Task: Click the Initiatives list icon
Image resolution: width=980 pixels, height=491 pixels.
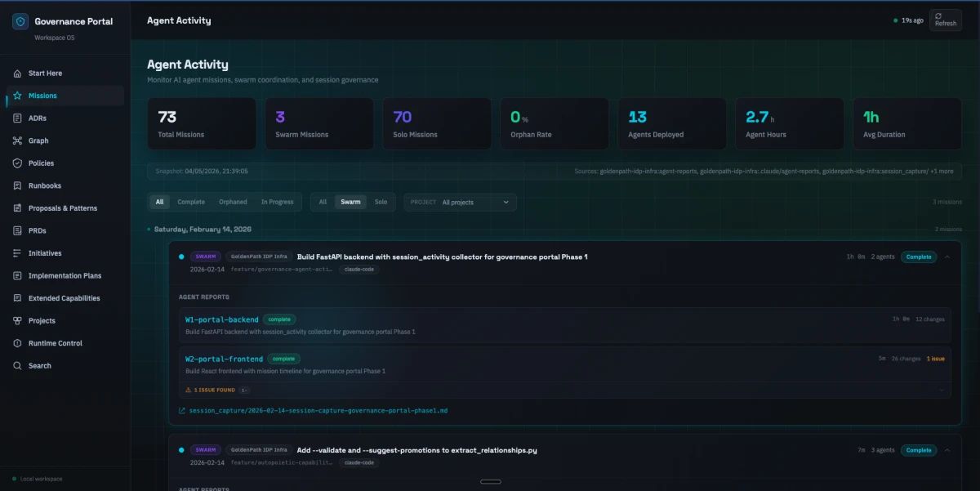Action: pyautogui.click(x=17, y=253)
